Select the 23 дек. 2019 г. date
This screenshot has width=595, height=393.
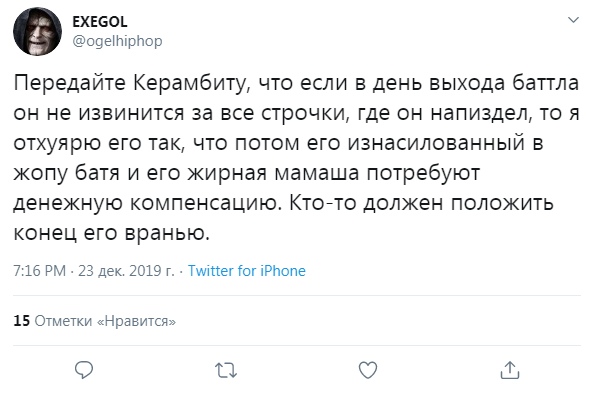(x=126, y=271)
